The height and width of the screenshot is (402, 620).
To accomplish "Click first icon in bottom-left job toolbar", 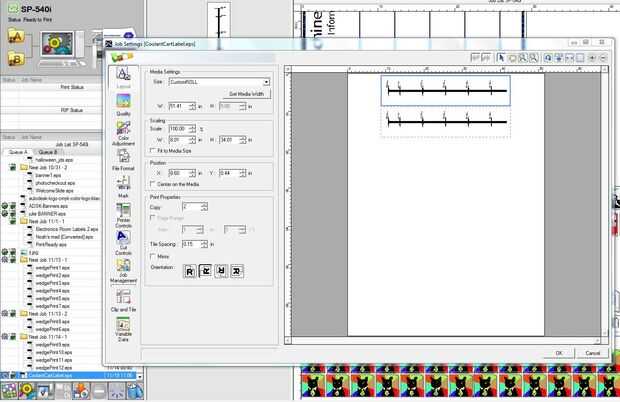I will tap(9, 391).
